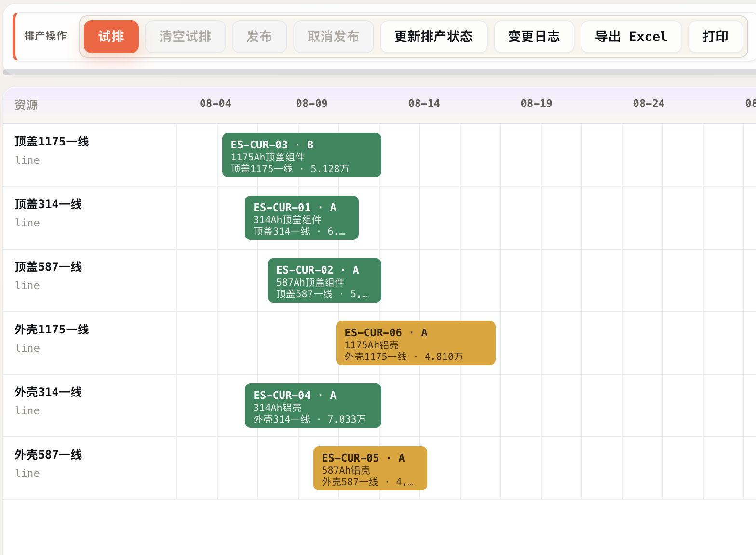
Task: Click the 08-04 date header
Action: point(216,104)
